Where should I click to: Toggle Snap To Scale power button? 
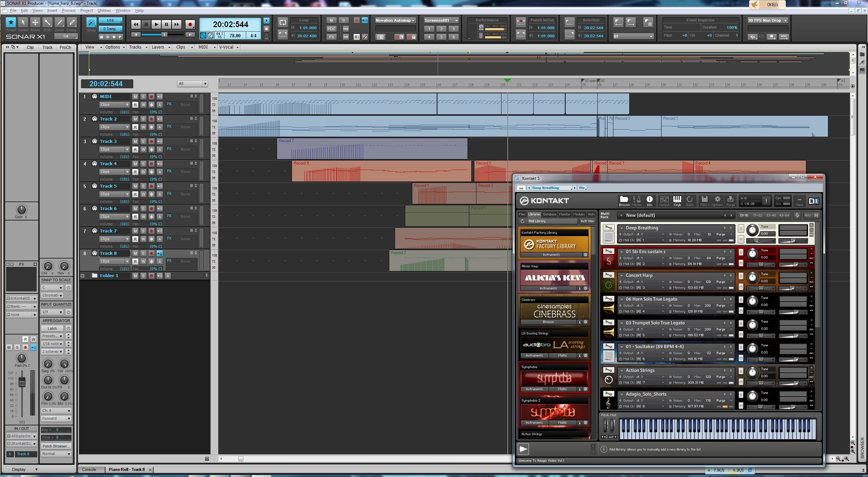[x=68, y=288]
